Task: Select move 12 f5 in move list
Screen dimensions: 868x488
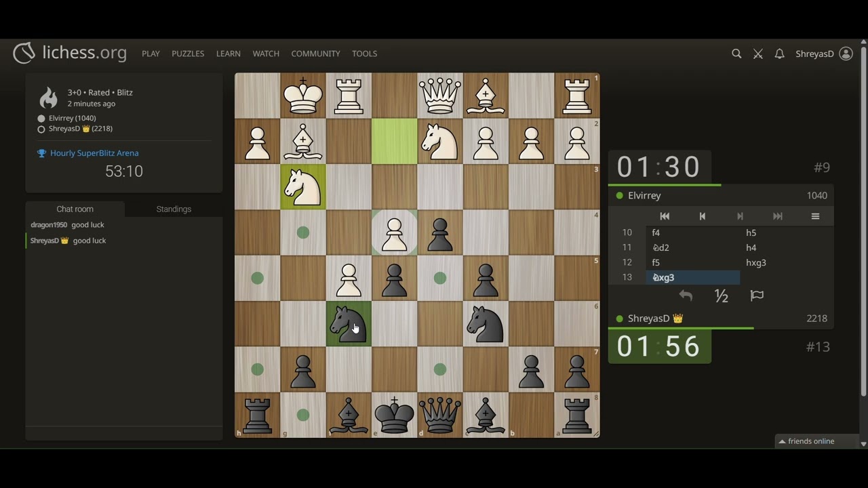Action: pos(692,262)
